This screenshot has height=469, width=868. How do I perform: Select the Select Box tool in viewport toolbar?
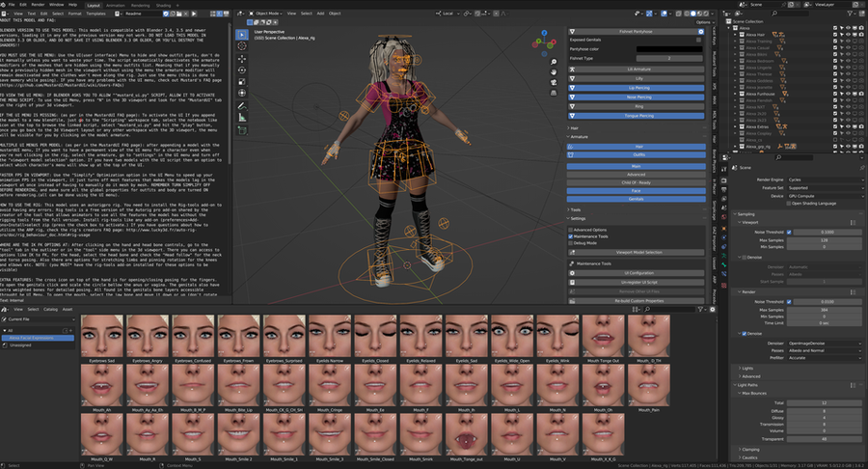click(242, 35)
